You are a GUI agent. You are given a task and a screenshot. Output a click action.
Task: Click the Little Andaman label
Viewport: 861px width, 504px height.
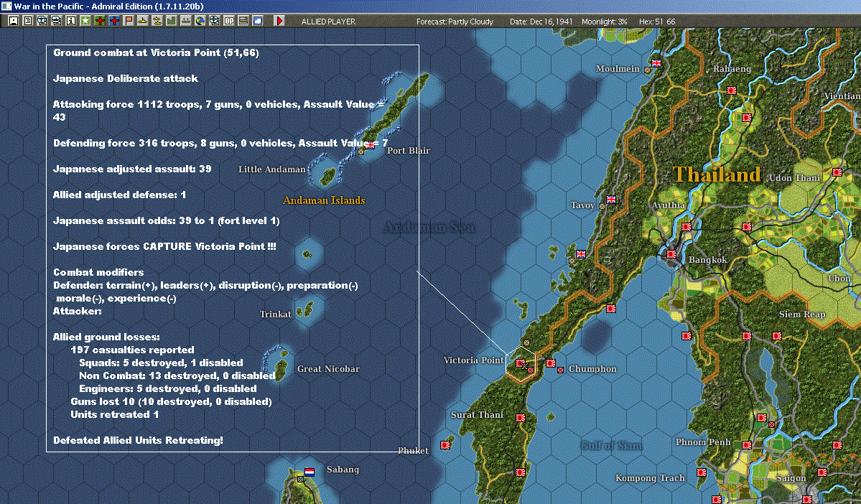(x=272, y=169)
